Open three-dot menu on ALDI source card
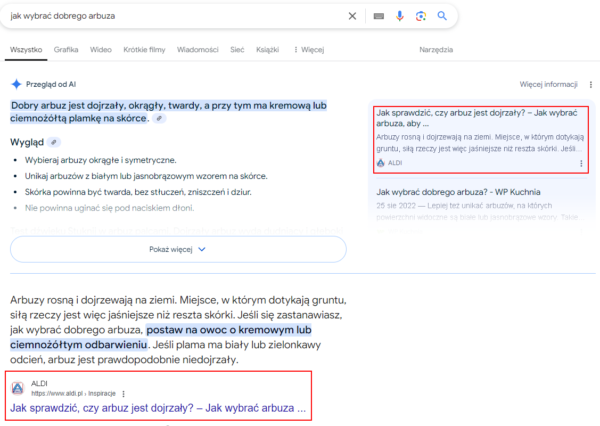The height and width of the screenshot is (426, 600). tap(581, 163)
